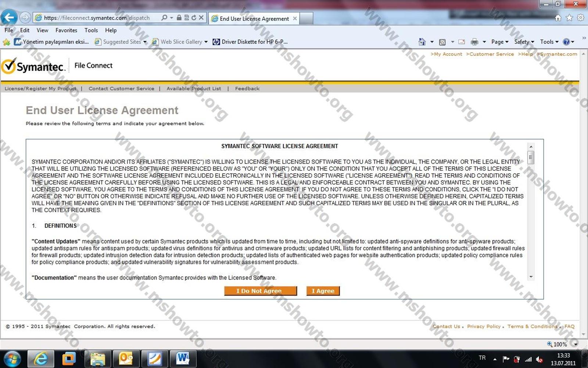Viewport: 588px width, 368px height.
Task: Open Favorites star icon at top right
Action: pyautogui.click(x=569, y=18)
